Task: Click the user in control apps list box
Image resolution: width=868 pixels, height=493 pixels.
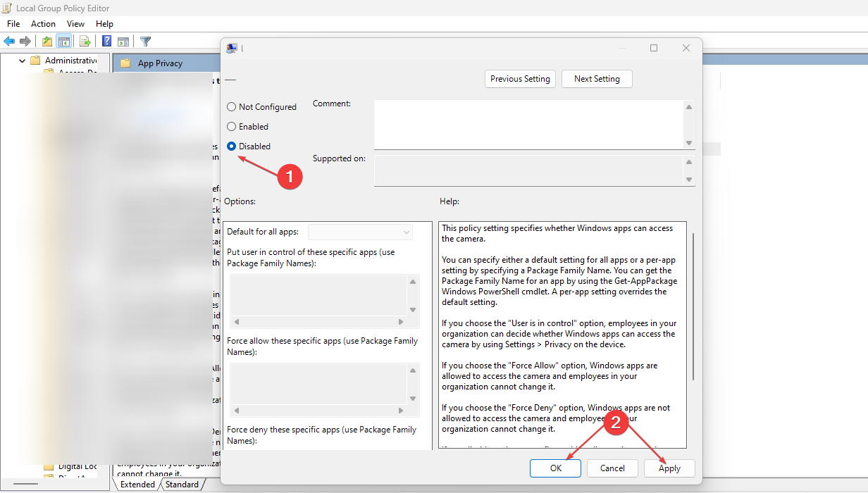Action: coord(318,295)
